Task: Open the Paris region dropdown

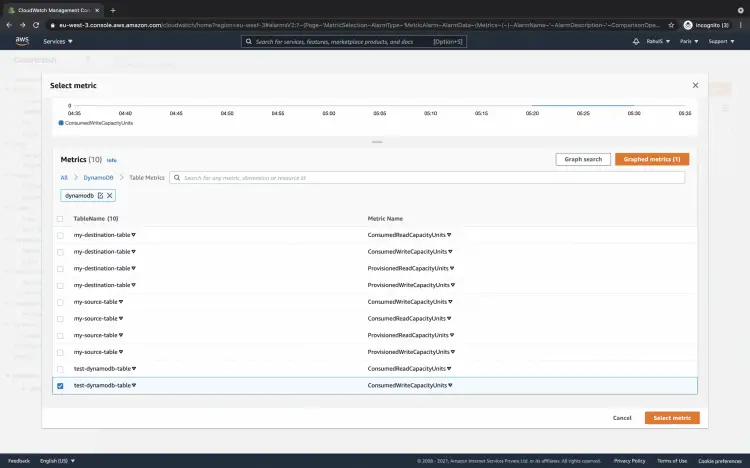Action: 689,42
